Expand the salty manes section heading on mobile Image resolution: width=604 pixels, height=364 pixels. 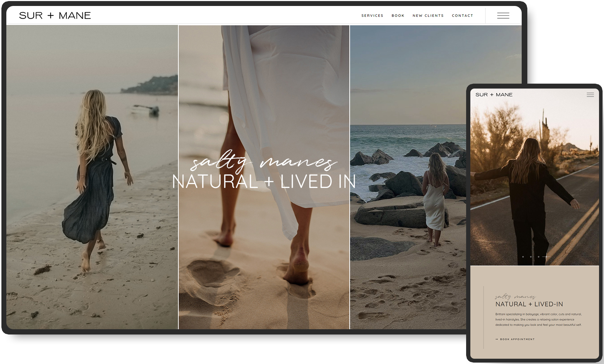[515, 297]
